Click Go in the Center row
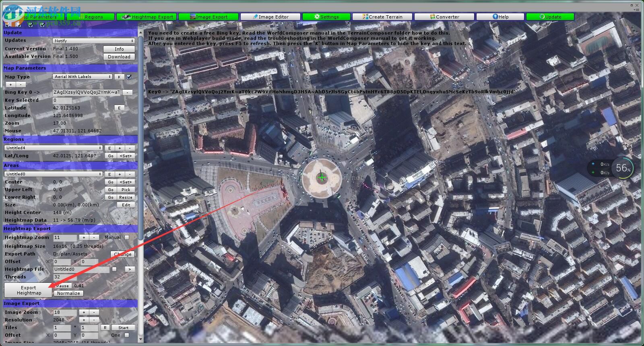644x346 pixels. click(111, 182)
